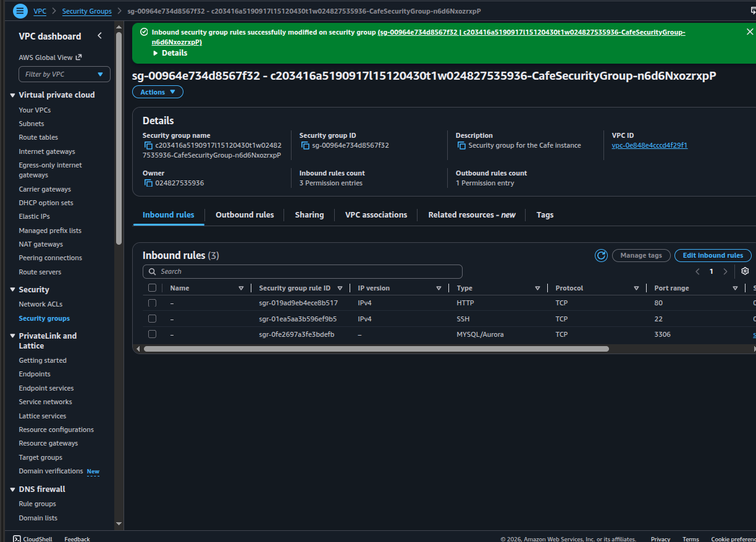756x542 pixels.
Task: Click the Privacy footer link
Action: click(x=660, y=539)
